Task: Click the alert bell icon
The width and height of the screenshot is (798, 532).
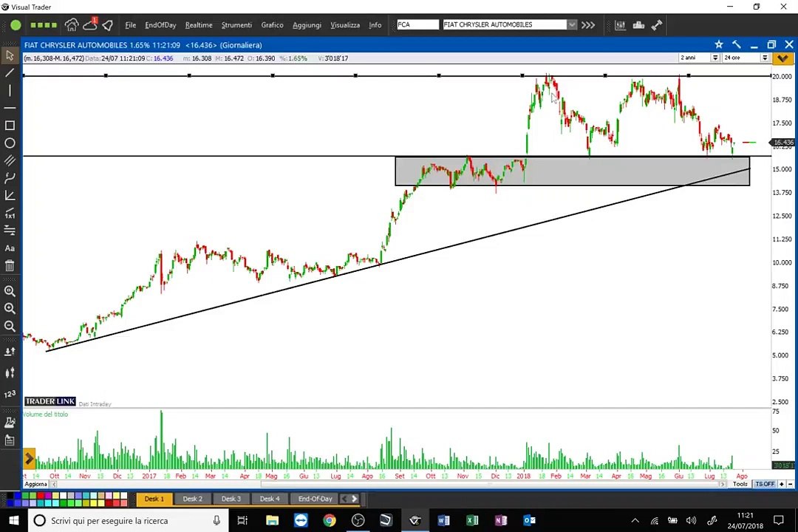Action: click(x=108, y=25)
